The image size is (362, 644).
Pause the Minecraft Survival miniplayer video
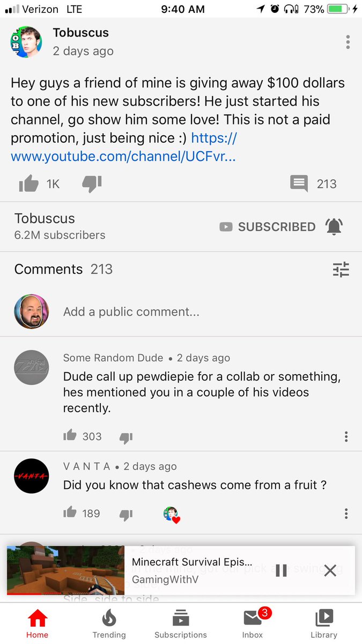tap(281, 570)
